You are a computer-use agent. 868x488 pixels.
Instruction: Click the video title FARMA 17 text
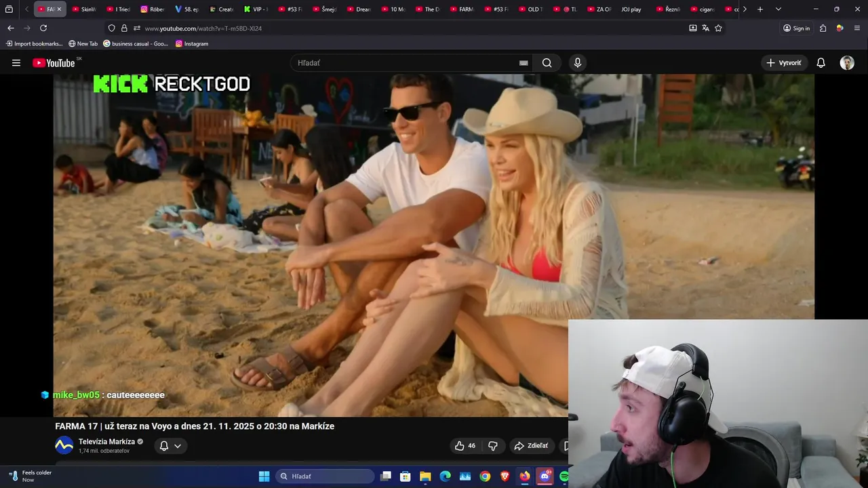point(195,426)
